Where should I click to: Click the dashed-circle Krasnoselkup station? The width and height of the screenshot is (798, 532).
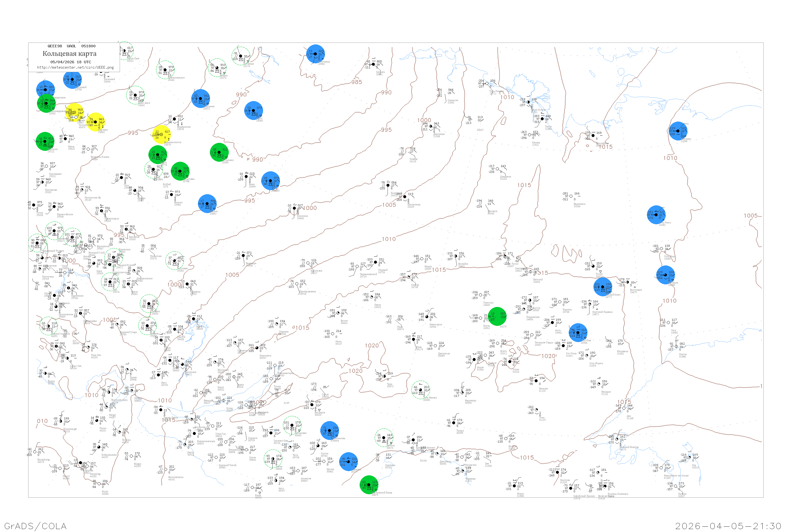click(x=165, y=70)
